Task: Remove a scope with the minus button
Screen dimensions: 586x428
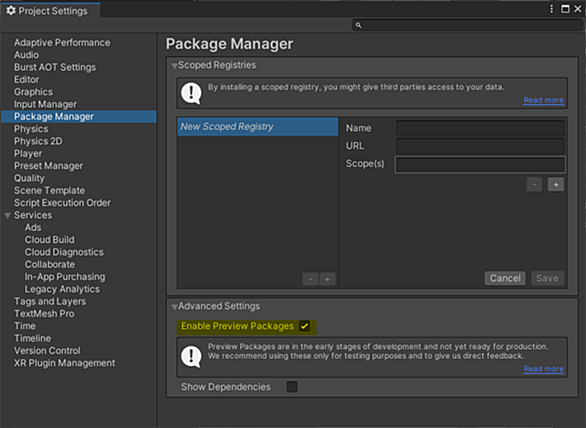Action: [534, 184]
